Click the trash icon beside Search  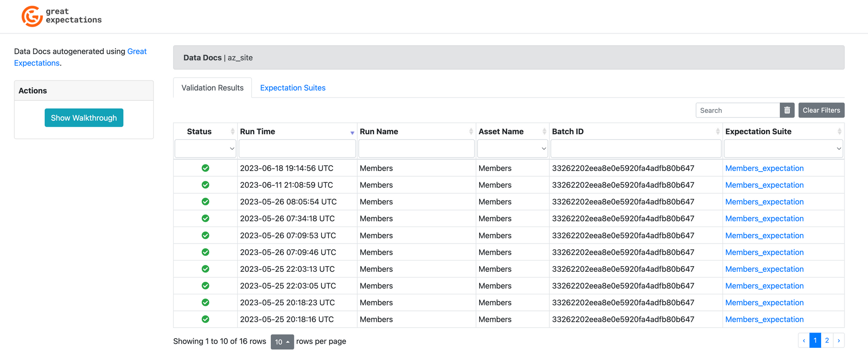pyautogui.click(x=787, y=110)
